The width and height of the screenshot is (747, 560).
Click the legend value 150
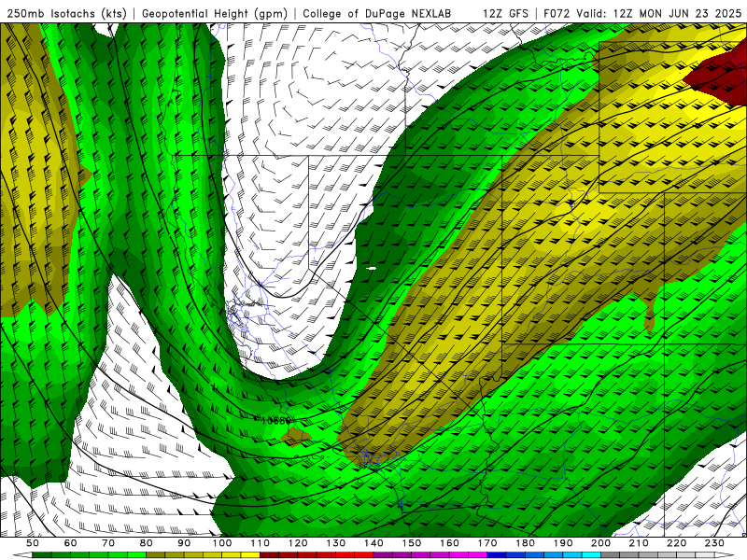pyautogui.click(x=412, y=543)
